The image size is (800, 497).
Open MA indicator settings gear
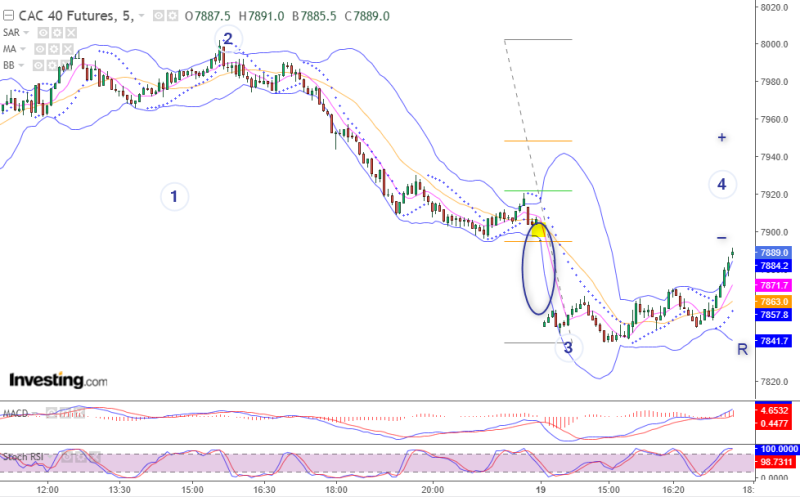tap(54, 49)
